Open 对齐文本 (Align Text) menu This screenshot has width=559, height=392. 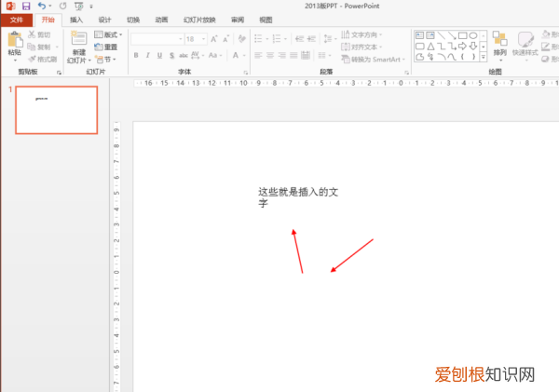361,47
